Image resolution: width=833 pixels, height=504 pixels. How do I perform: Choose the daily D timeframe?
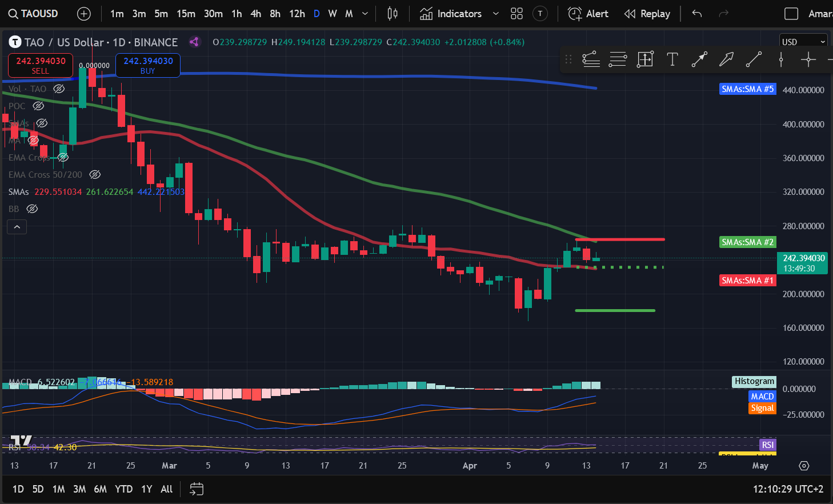click(317, 14)
